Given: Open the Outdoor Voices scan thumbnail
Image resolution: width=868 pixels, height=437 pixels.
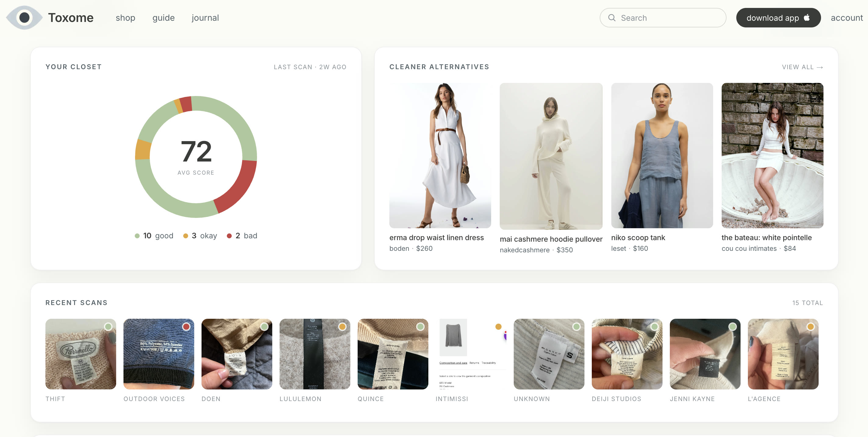Looking at the screenshot, I should [x=159, y=354].
